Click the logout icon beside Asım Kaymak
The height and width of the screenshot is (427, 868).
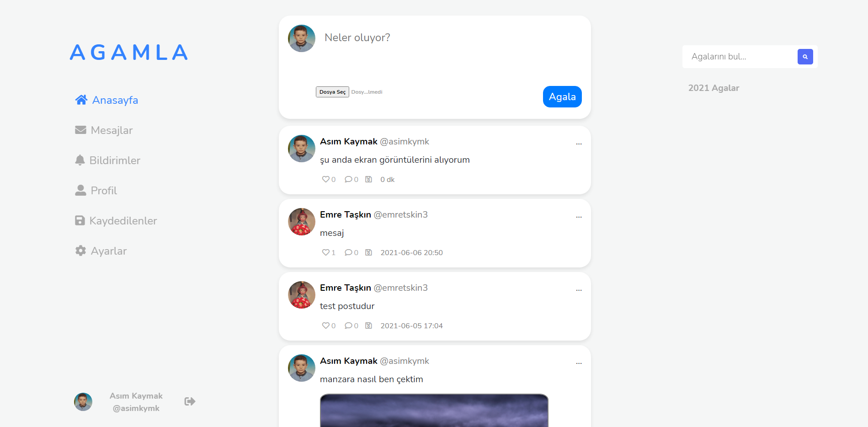point(190,401)
